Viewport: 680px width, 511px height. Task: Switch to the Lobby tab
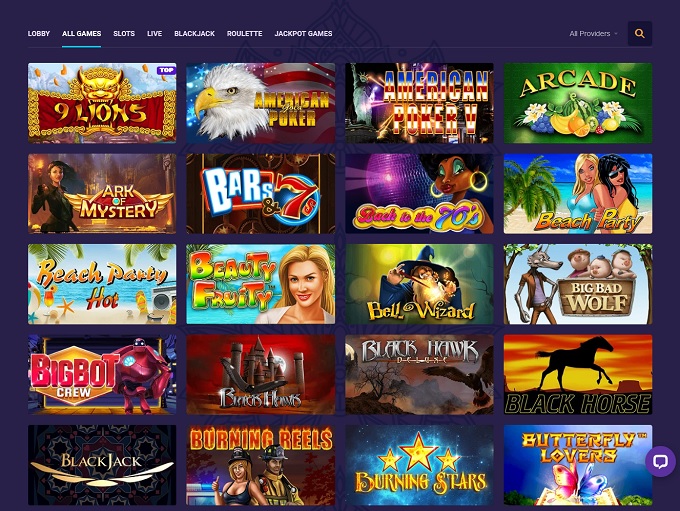point(39,33)
